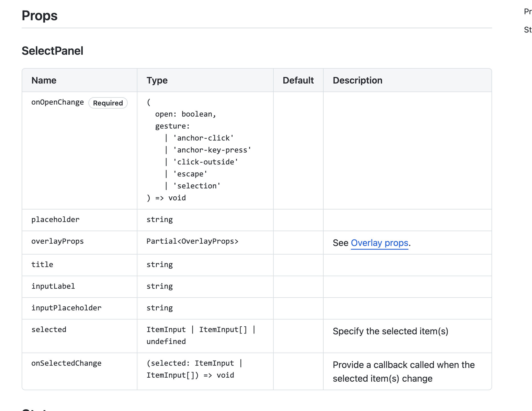Screen dimensions: 532x411
Task: Open the Overlay props link
Action: click(x=379, y=243)
